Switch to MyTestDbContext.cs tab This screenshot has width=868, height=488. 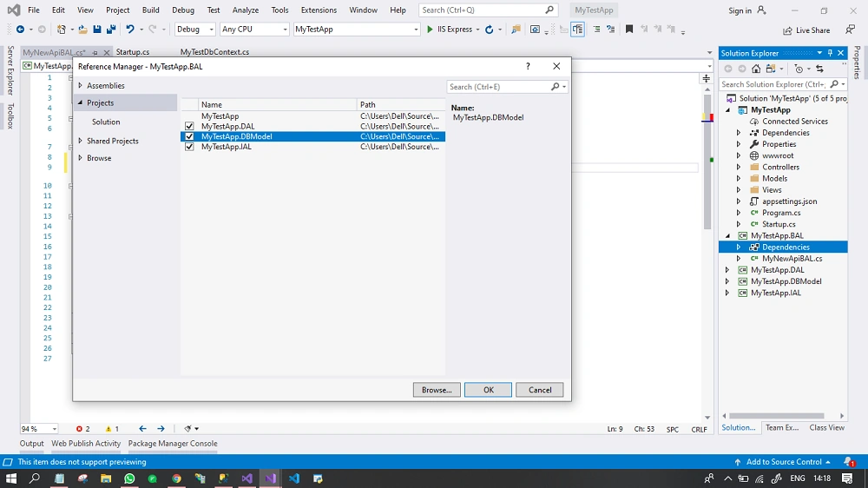(214, 52)
